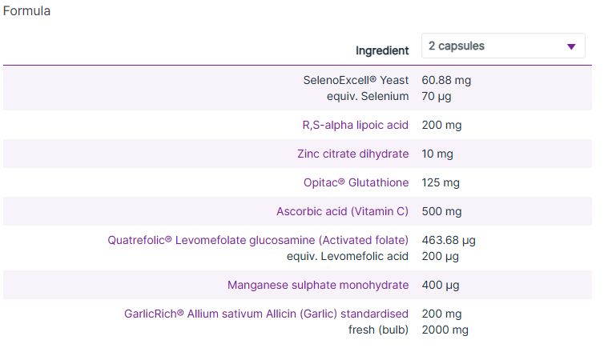Click the 60.88 mg amount value
This screenshot has height=364, width=612.
click(x=446, y=80)
